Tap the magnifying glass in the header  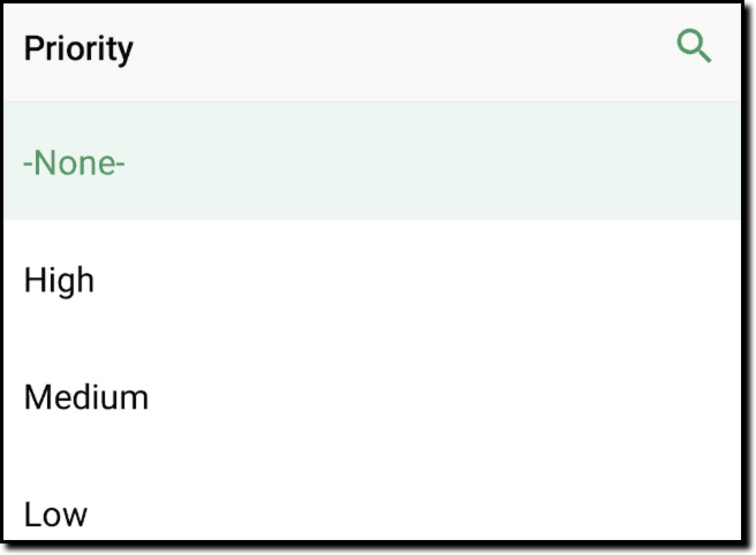point(694,47)
